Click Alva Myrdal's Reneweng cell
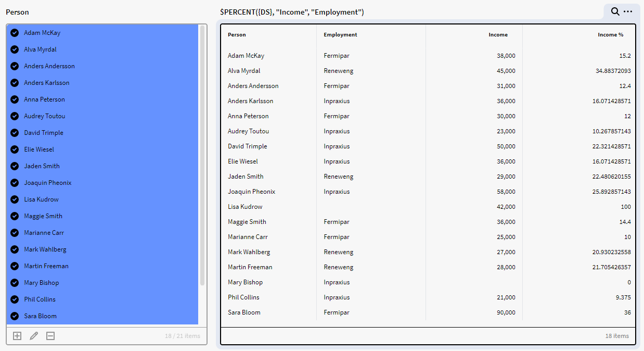Screen dimensions: 644x351 coord(338,71)
